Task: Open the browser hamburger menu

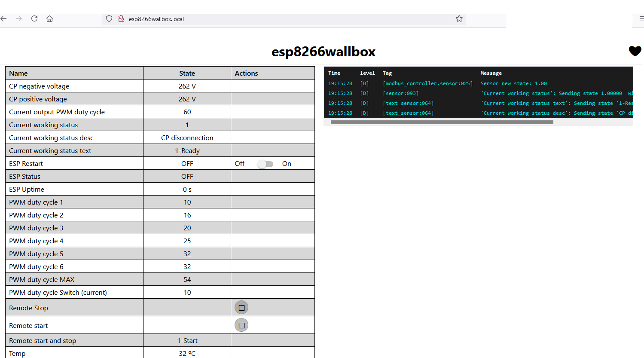Action: tap(641, 18)
